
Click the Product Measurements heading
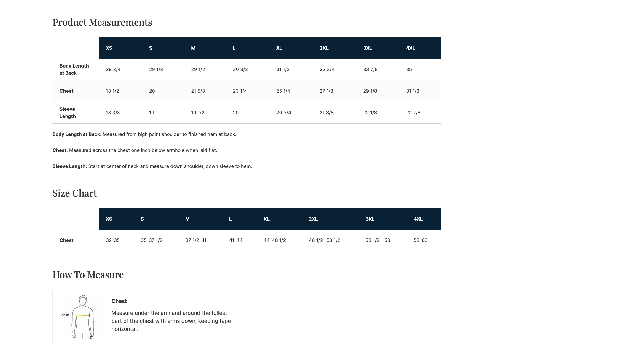tap(102, 23)
